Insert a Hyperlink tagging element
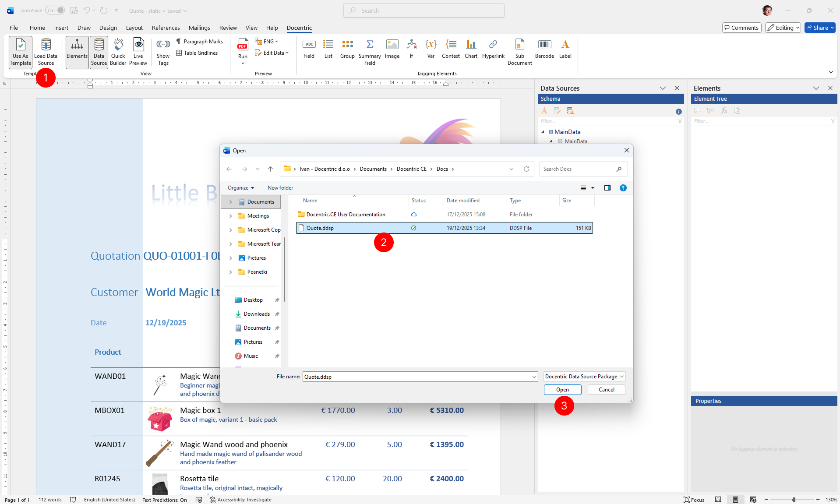The height and width of the screenshot is (504, 840). 493,49
